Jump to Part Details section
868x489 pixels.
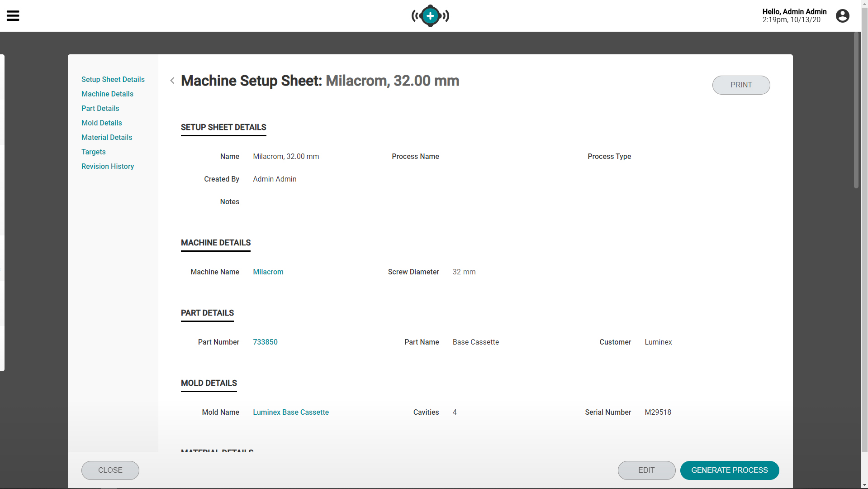pos(100,108)
